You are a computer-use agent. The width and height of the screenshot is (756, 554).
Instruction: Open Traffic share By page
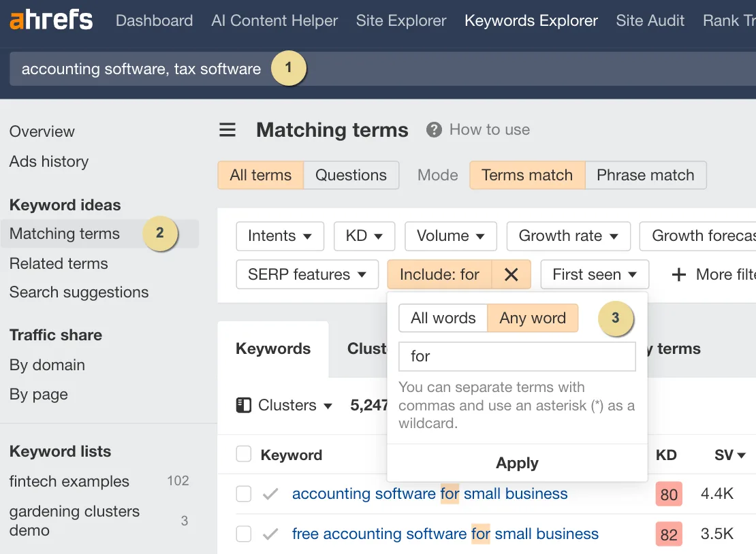pos(38,395)
